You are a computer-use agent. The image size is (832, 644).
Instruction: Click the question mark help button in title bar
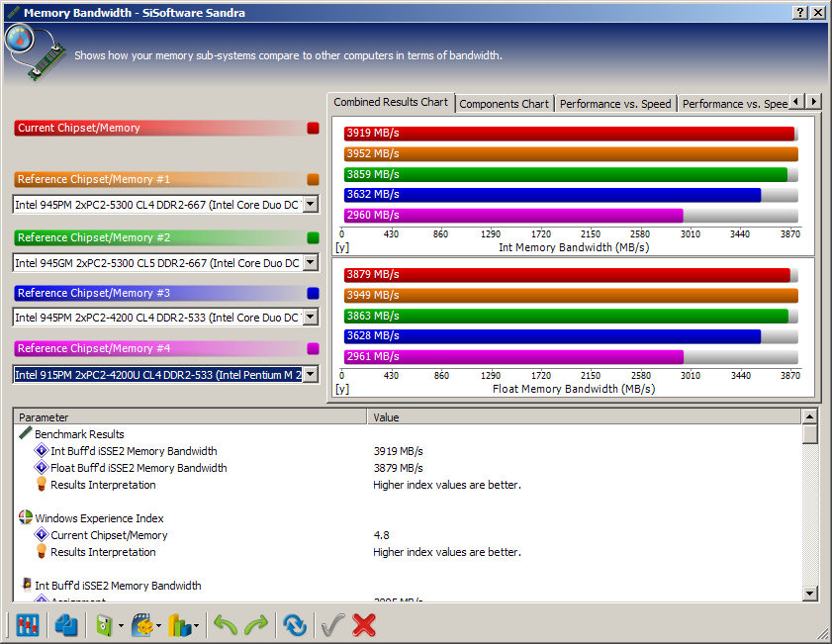point(800,13)
